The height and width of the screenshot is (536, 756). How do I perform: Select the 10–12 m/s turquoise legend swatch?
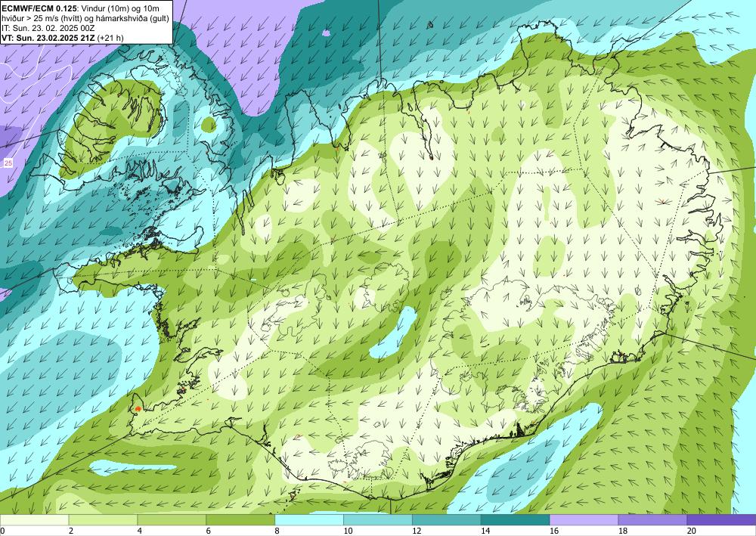377,519
